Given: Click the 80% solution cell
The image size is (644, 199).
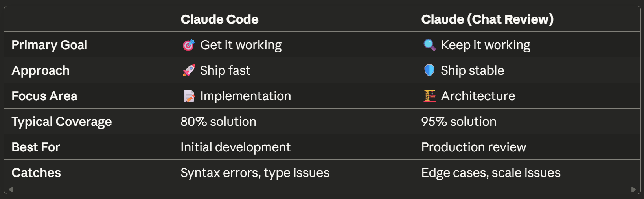Looking at the screenshot, I should pyautogui.click(x=218, y=122).
